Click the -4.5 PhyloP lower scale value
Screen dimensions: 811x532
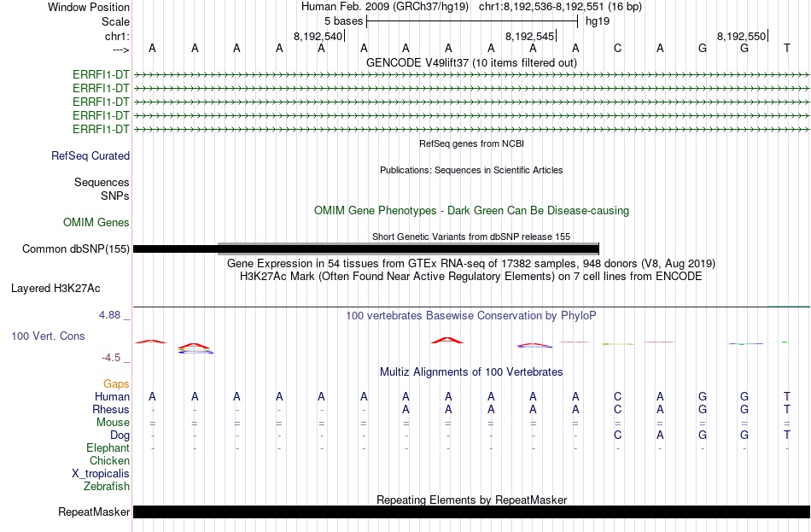(x=111, y=358)
